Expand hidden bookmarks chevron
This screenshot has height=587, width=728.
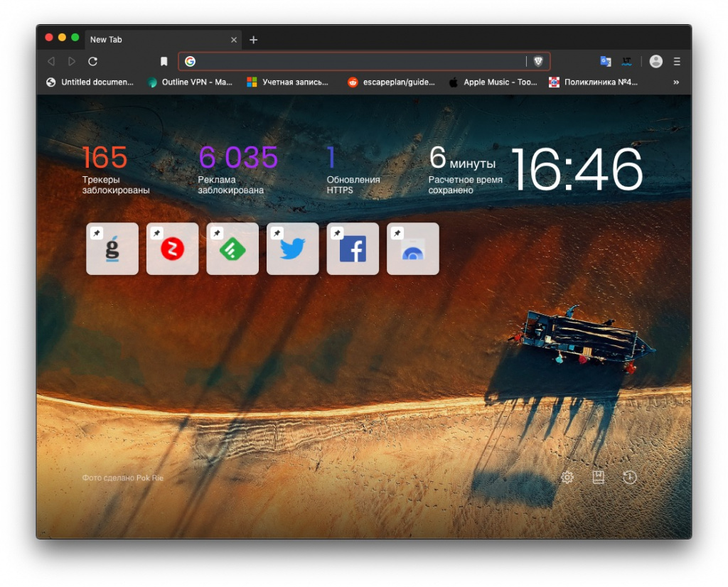point(676,82)
